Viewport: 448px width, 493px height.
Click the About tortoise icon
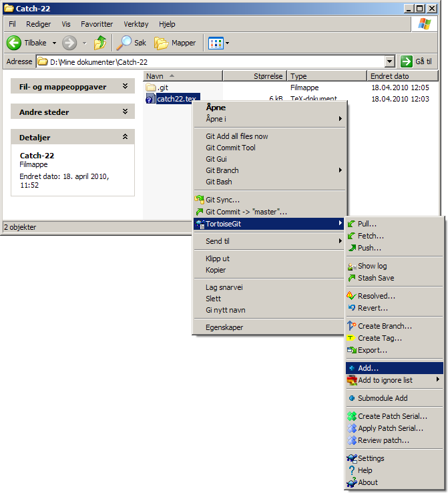tap(352, 482)
